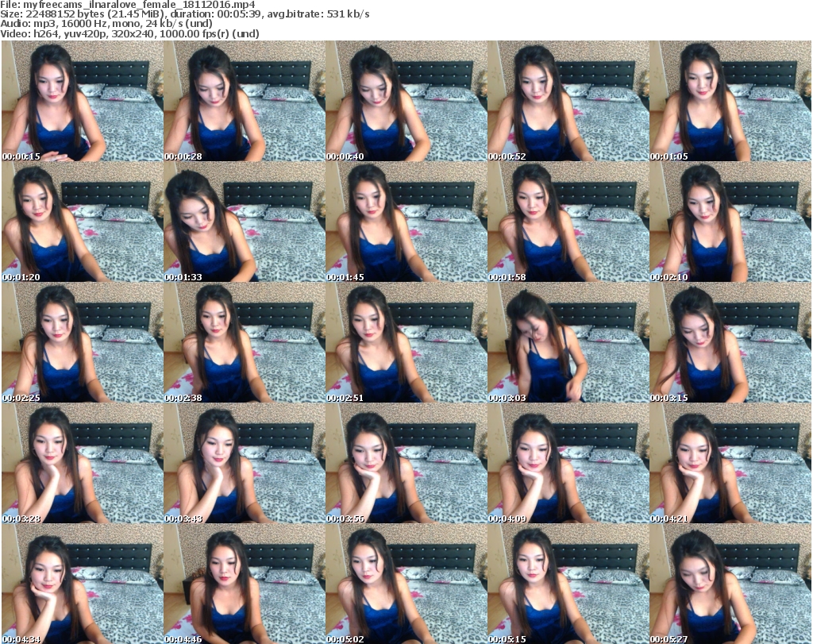Screen dimensions: 813x644
Task: Pick the preview frame at 00:02:38
Action: pos(245,343)
